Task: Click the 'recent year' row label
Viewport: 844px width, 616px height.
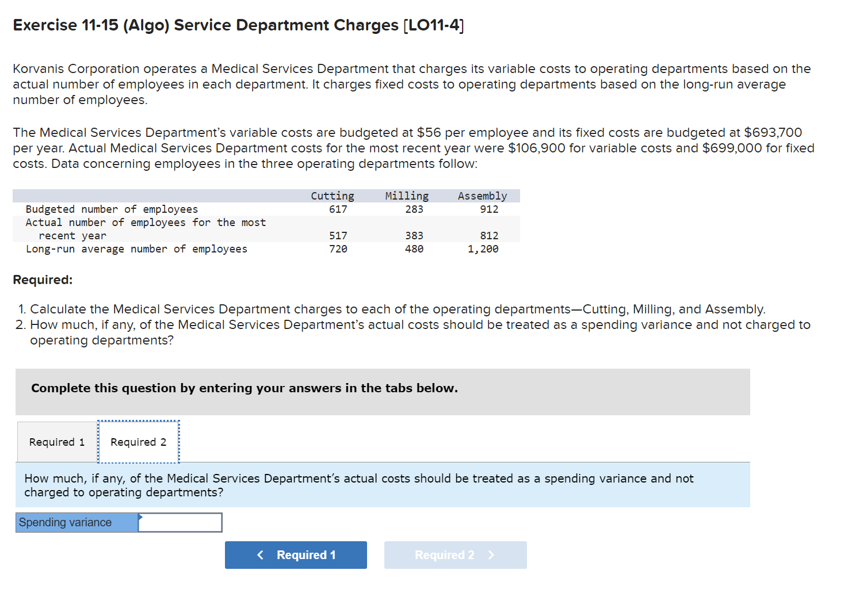Action: click(72, 236)
